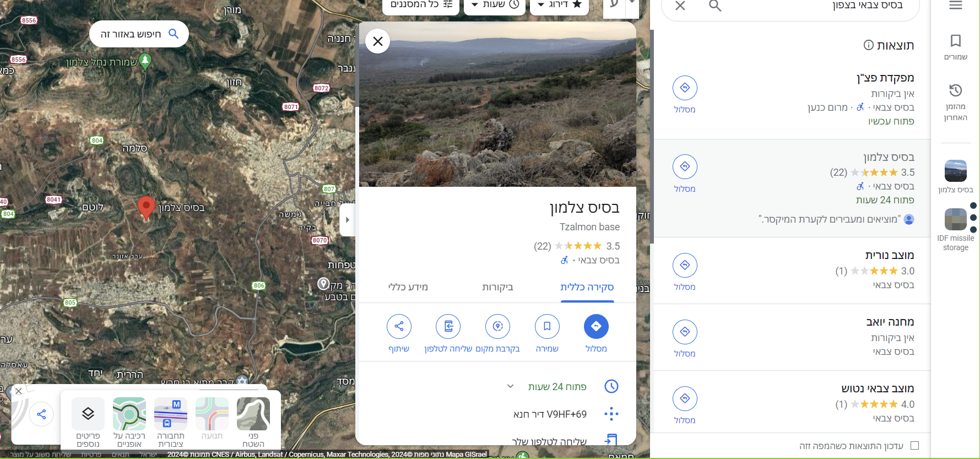The image size is (980, 459).
Task: Open the landscape photo of בסיס צלמון
Action: tap(497, 104)
